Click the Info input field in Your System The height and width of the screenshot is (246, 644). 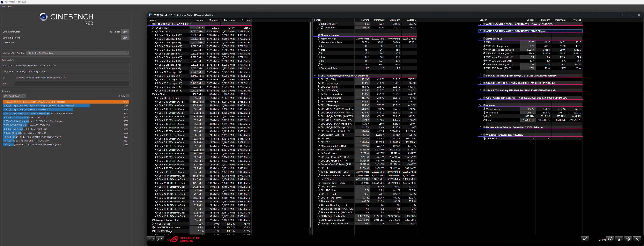tap(72, 84)
